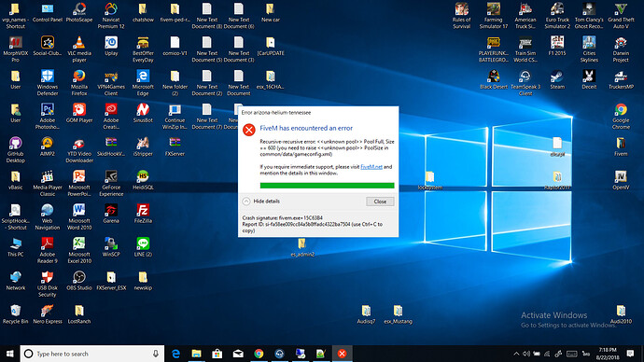Image resolution: width=644 pixels, height=362 pixels.
Task: Open This PC icon
Action: tap(16, 247)
